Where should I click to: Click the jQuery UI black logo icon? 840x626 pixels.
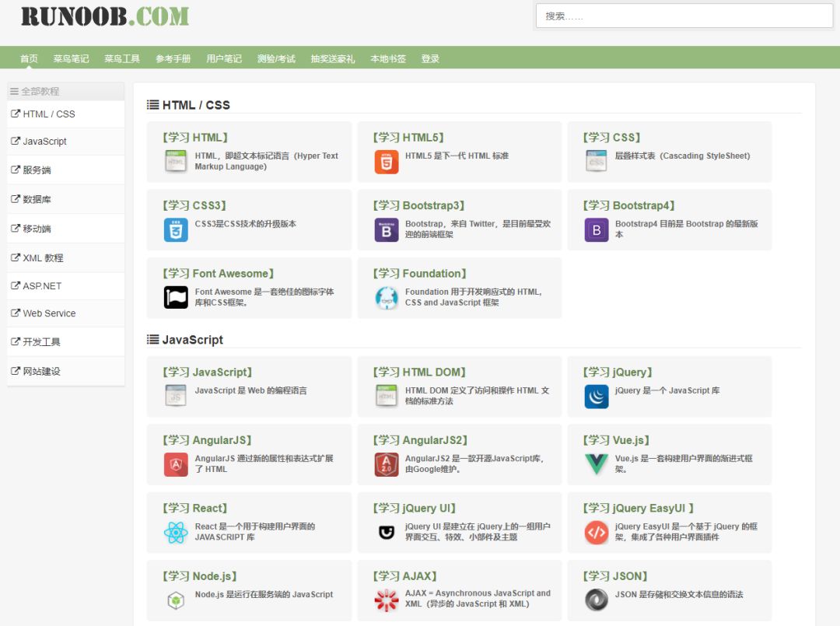[x=387, y=532]
